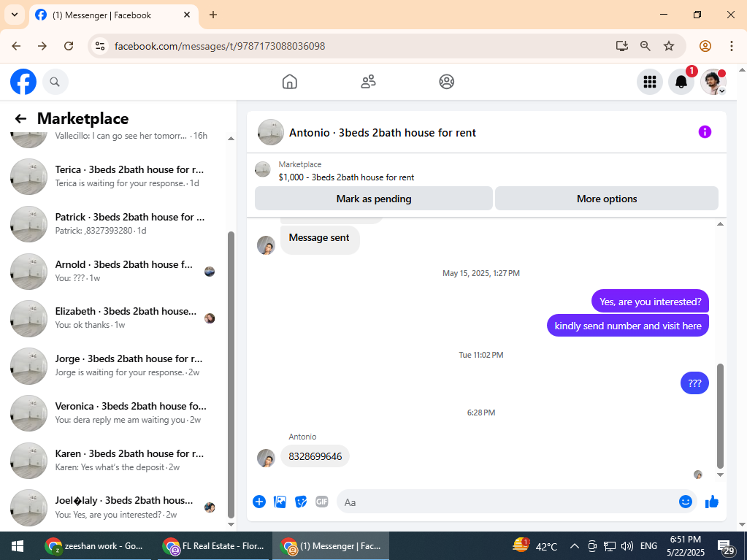Click the message input field Aa
The width and height of the screenshot is (747, 560).
506,502
